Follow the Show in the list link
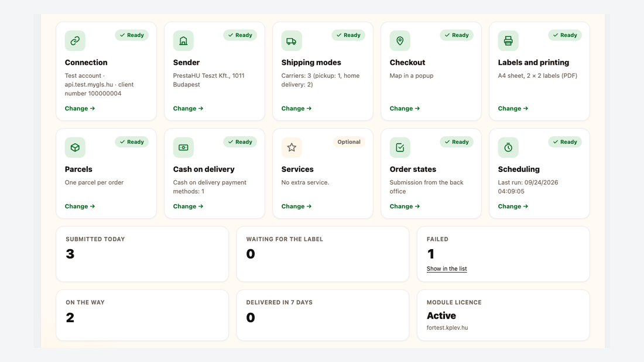644x362 pixels. pyautogui.click(x=447, y=269)
